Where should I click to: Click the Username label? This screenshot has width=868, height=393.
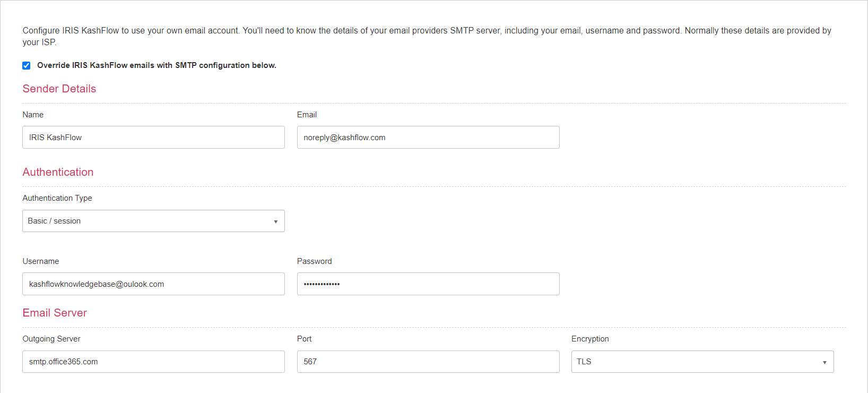(41, 261)
